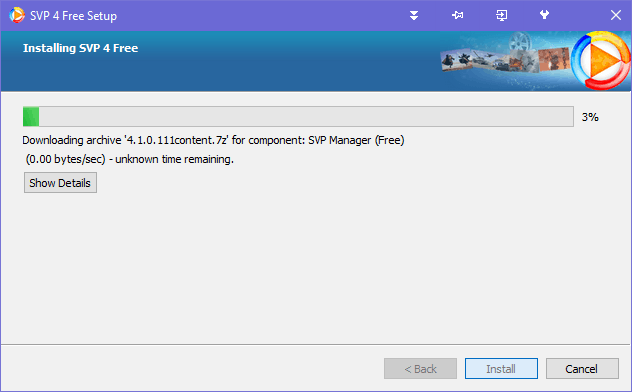Click the 'Installing SVP 4 Free' header
The image size is (632, 392).
[x=81, y=48]
